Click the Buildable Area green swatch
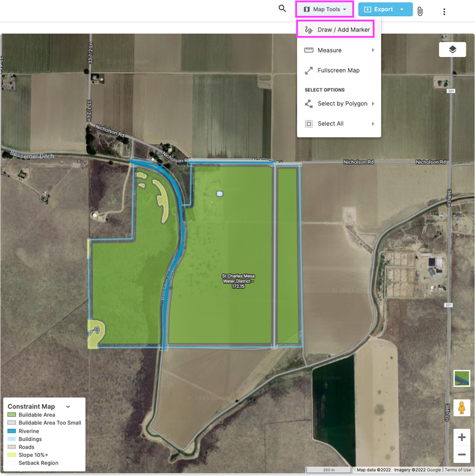475x476 pixels. pos(12,415)
